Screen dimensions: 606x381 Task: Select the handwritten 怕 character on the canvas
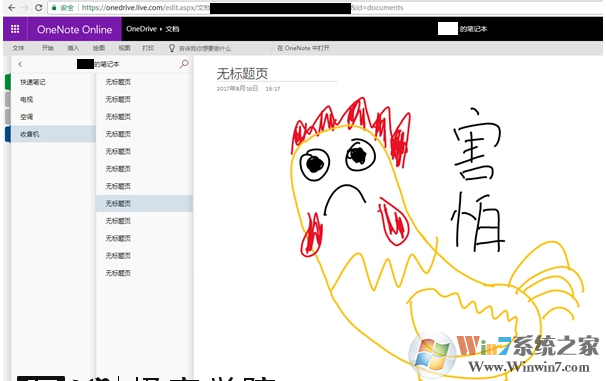point(478,221)
